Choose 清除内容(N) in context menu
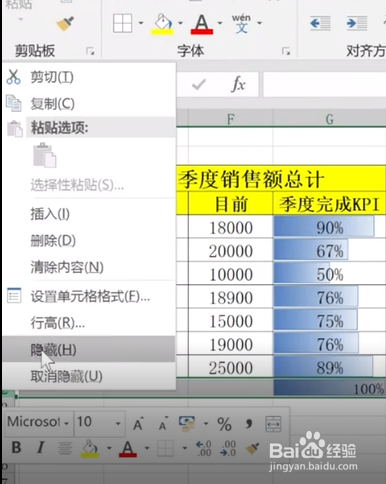This screenshot has height=484, width=386. 89,267
